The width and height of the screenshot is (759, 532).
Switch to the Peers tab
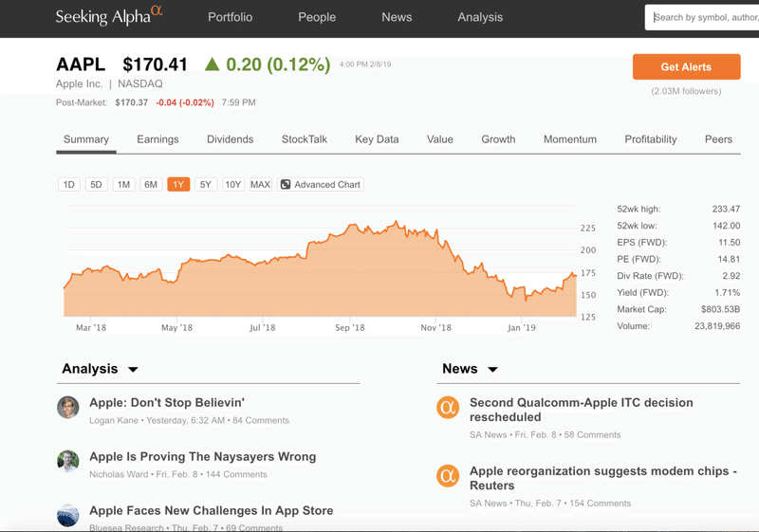718,139
